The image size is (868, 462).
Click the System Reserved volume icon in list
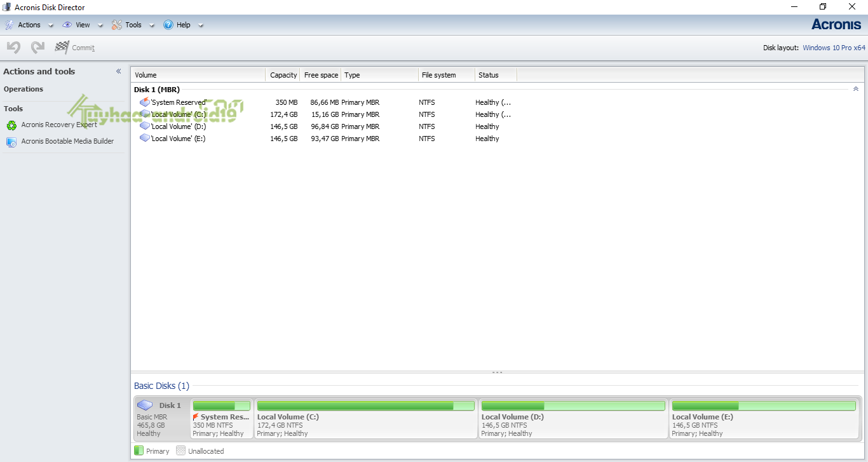[145, 102]
